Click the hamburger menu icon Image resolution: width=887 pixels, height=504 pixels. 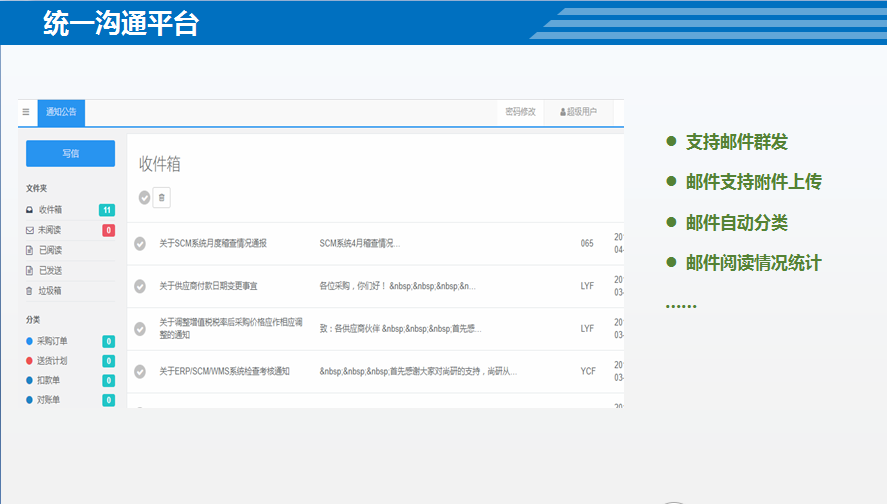(x=26, y=112)
